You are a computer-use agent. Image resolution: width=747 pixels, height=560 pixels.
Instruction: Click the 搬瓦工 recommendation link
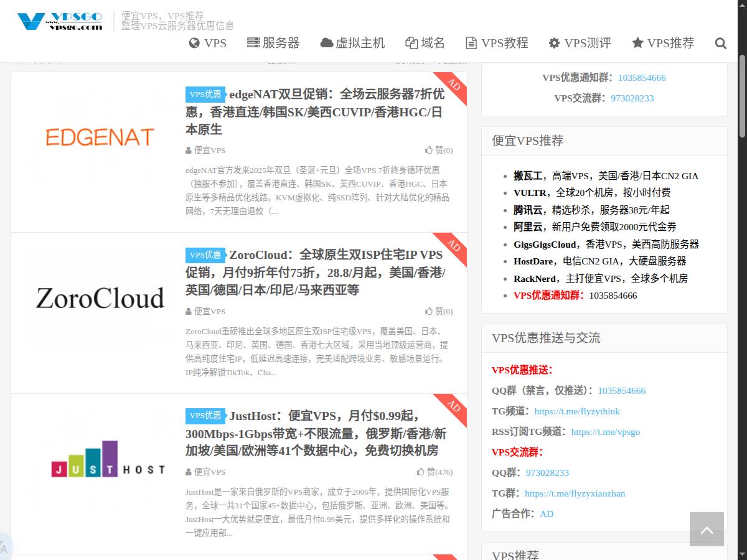tap(528, 176)
